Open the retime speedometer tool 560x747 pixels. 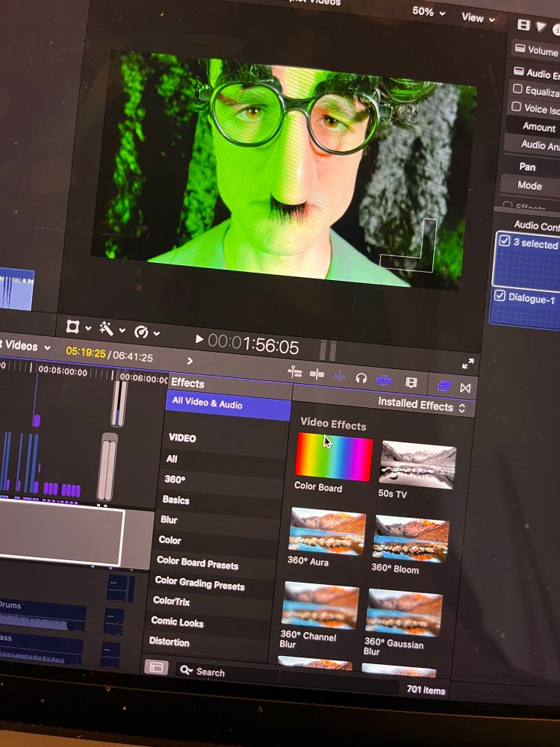[141, 332]
